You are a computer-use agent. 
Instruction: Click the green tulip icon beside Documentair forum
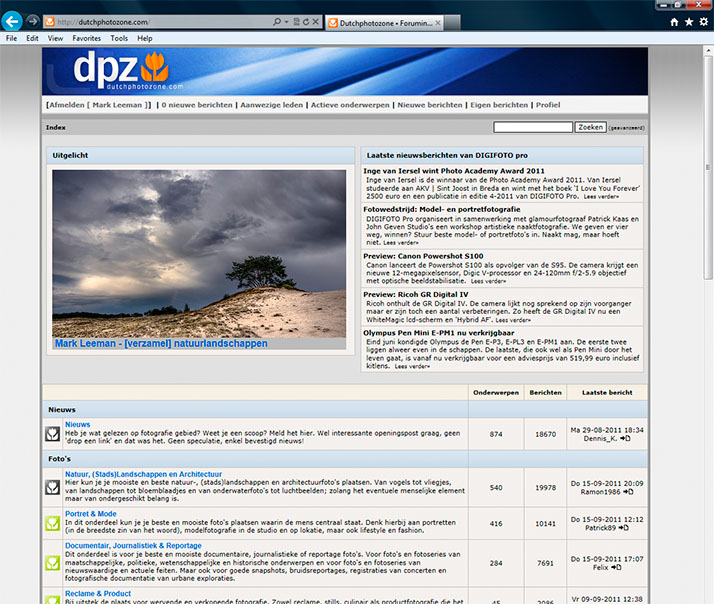[x=52, y=563]
